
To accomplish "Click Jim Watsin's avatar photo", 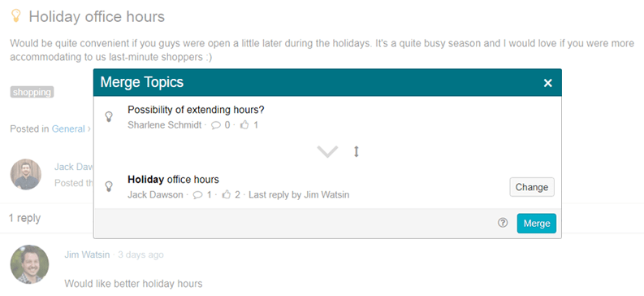I will tap(29, 264).
